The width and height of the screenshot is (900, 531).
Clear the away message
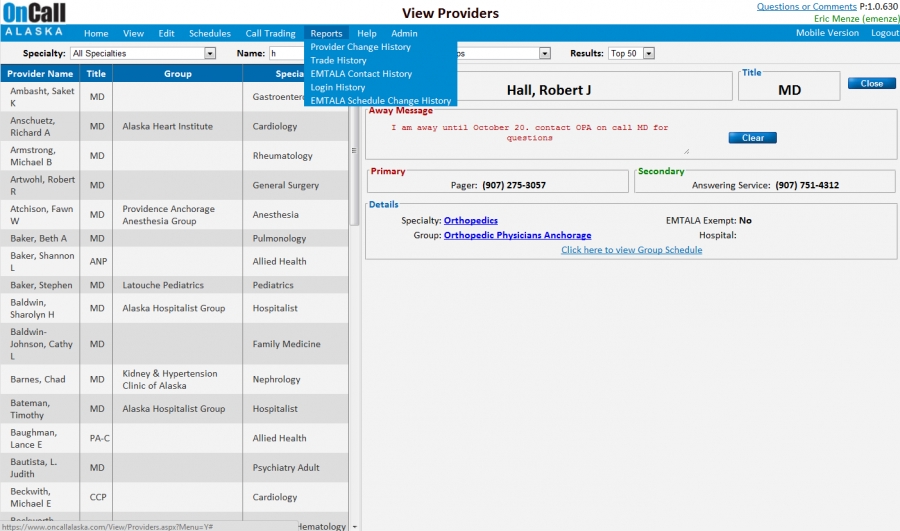click(x=752, y=138)
